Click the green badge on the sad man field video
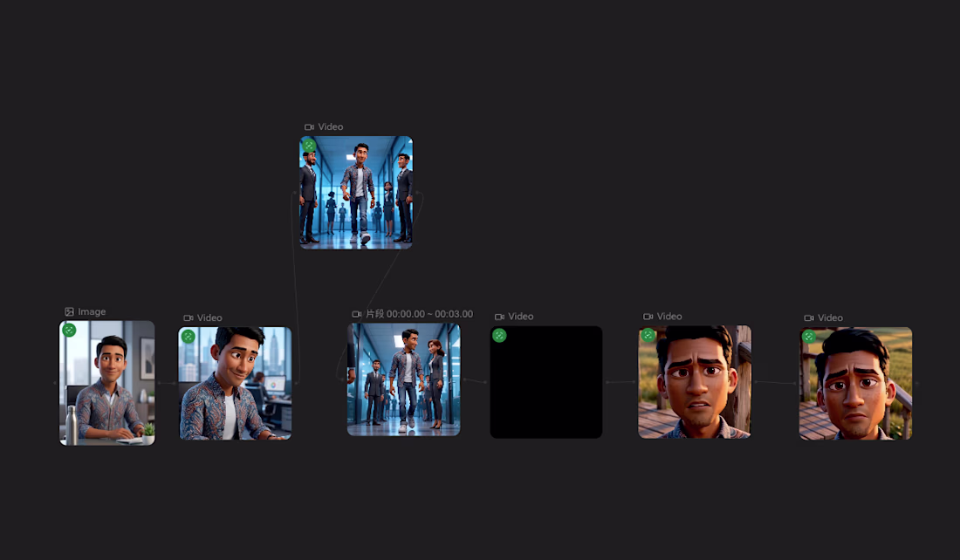Viewport: 960px width, 560px height. point(809,337)
